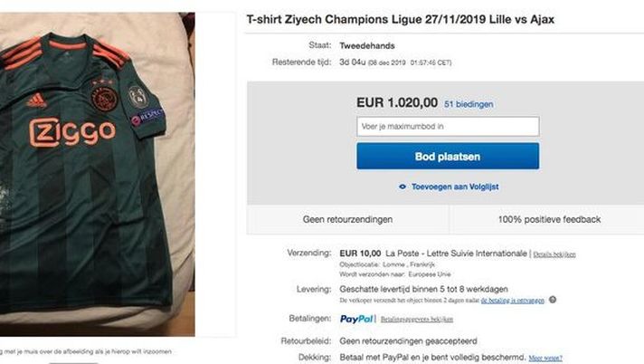This screenshot has height=364, width=644.
Task: Click the PayPal logo next to Betalingen
Action: [x=356, y=319]
